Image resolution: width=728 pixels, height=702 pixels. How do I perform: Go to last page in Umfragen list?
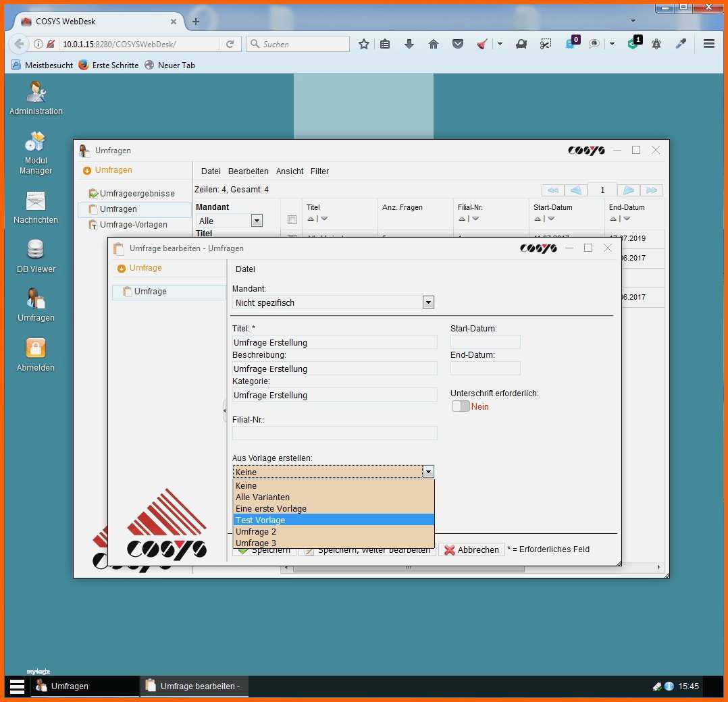[652, 190]
